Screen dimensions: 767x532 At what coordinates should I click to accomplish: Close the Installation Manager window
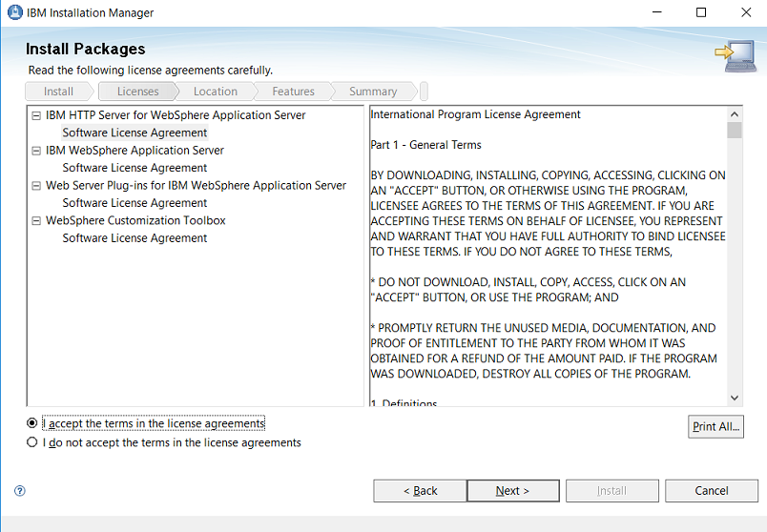746,12
